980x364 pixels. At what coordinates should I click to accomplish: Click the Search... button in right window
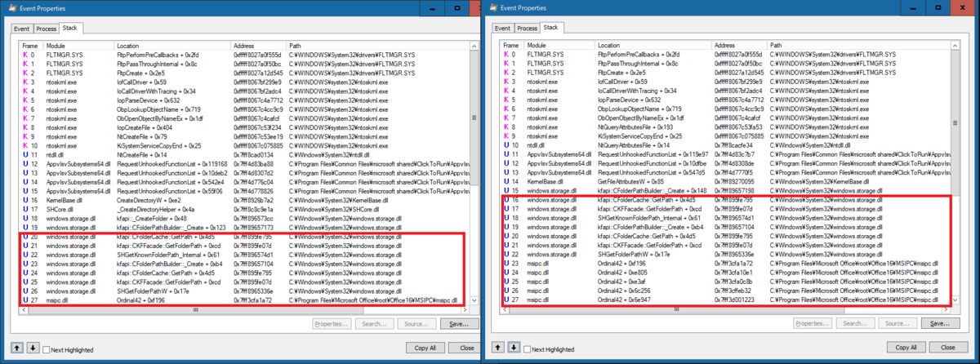[855, 323]
